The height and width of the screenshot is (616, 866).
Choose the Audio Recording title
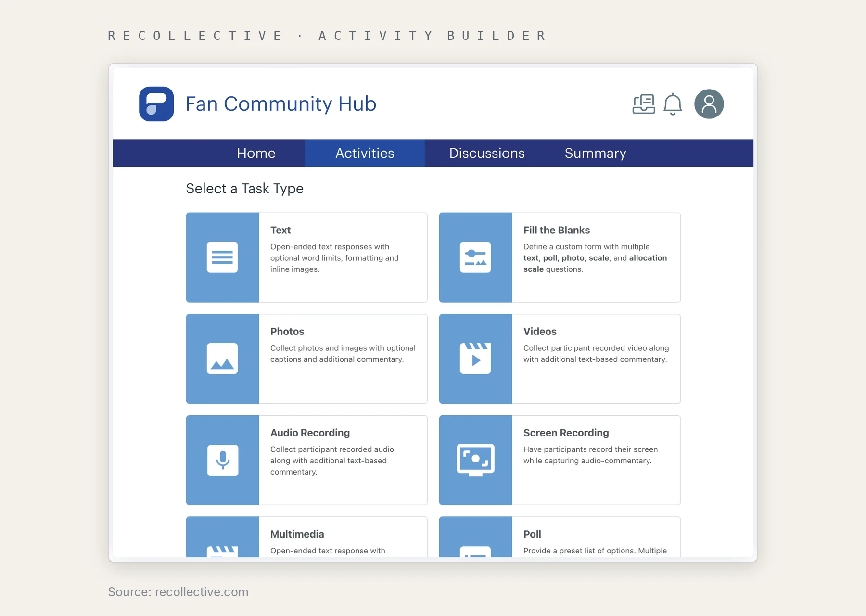click(310, 433)
